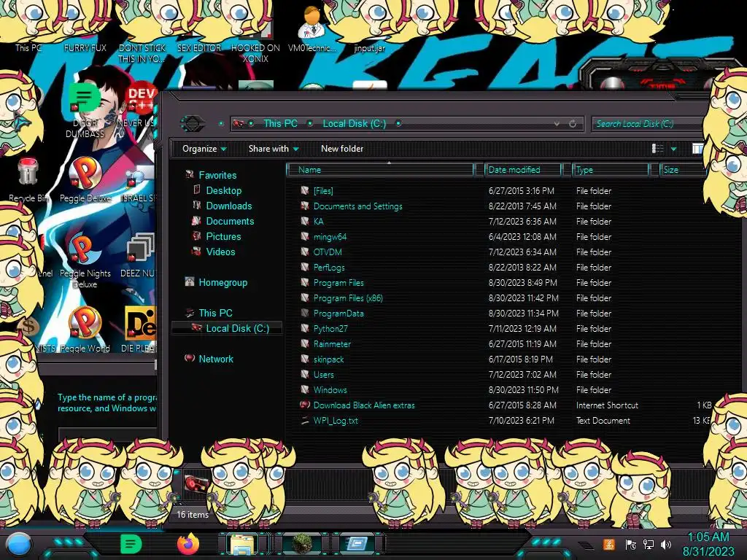Refresh the Local Disk (C:) view
747x560 pixels.
pyautogui.click(x=573, y=124)
